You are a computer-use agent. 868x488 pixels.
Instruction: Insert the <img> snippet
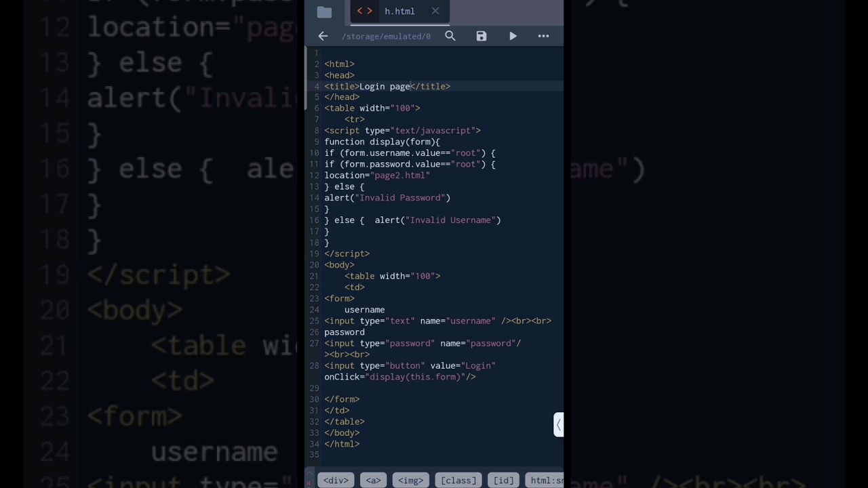tap(410, 481)
